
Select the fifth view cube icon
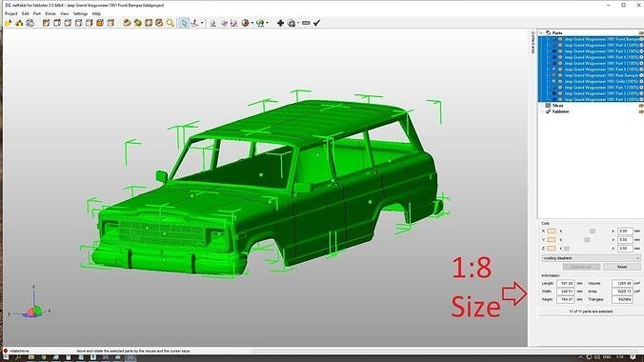pos(90,23)
